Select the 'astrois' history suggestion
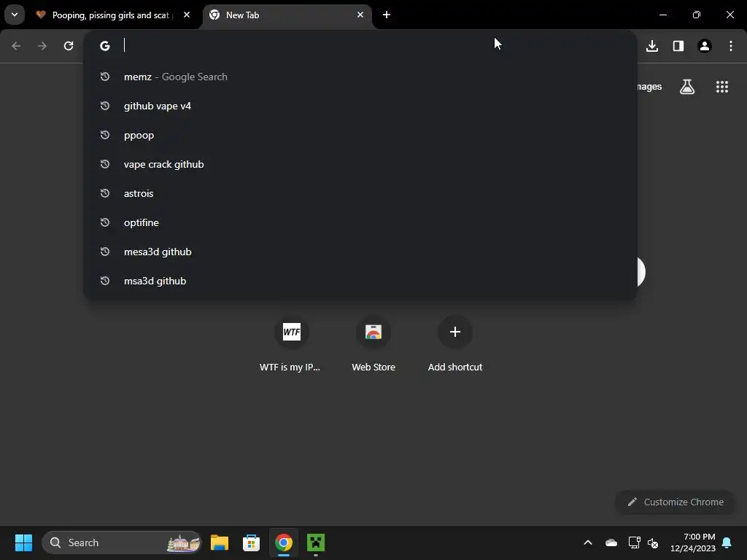The image size is (747, 560). pyautogui.click(x=360, y=193)
